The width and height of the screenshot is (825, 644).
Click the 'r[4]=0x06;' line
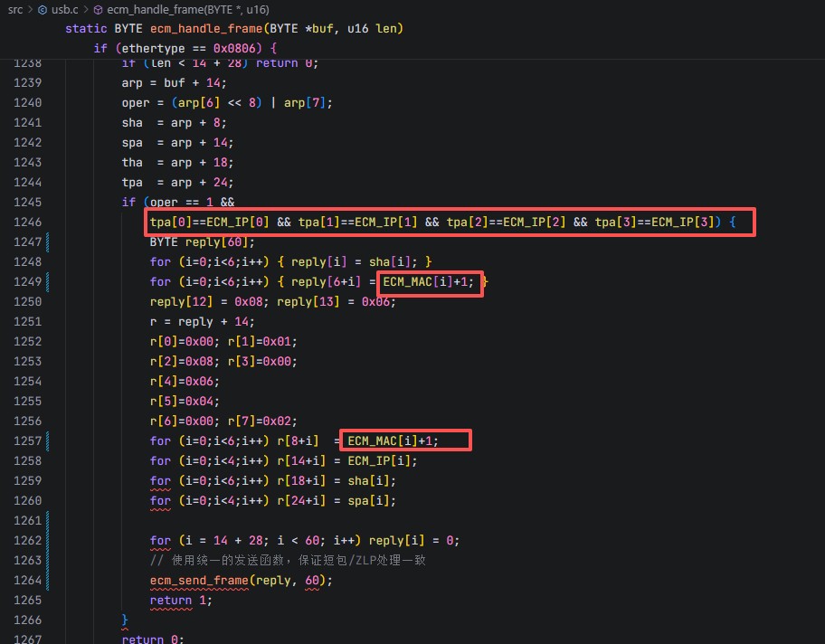[x=185, y=382]
